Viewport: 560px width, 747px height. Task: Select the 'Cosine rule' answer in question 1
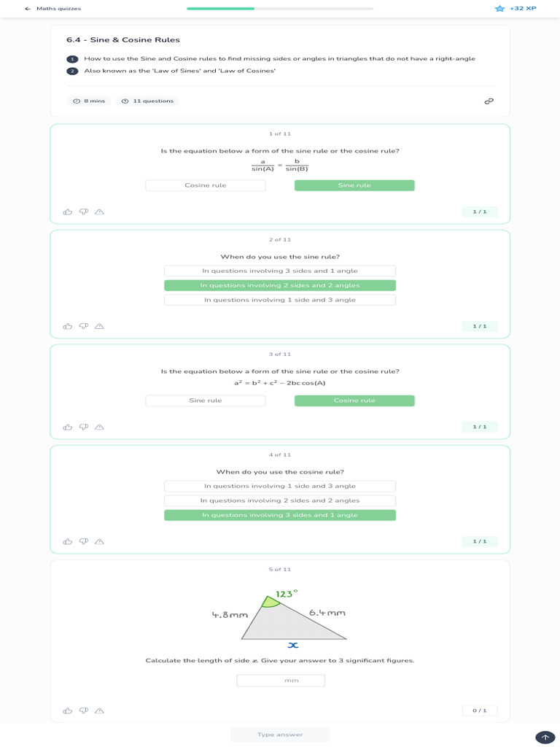pyautogui.click(x=206, y=185)
